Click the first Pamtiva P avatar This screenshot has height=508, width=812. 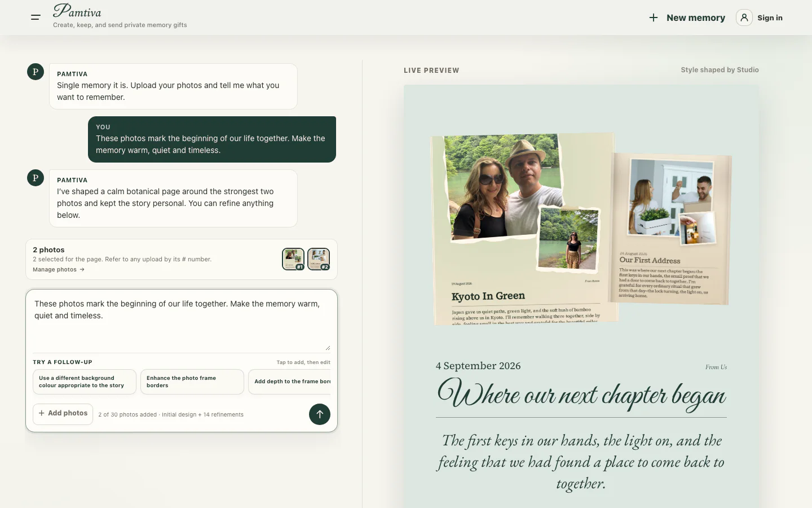[x=36, y=72]
